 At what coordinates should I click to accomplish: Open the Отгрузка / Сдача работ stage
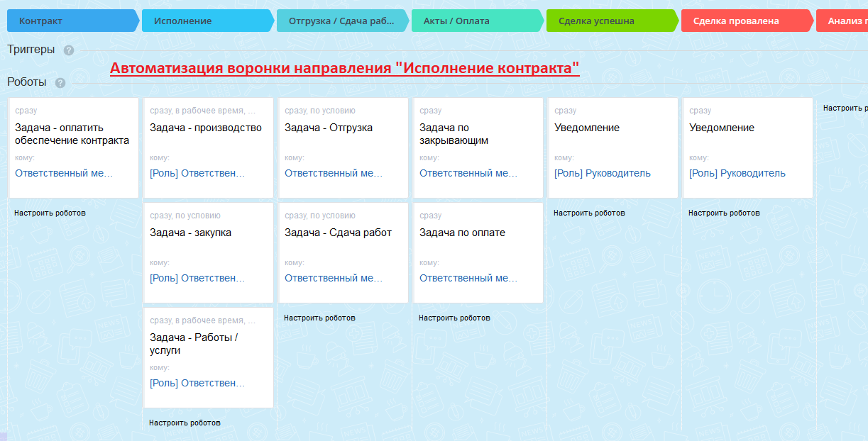(x=342, y=21)
